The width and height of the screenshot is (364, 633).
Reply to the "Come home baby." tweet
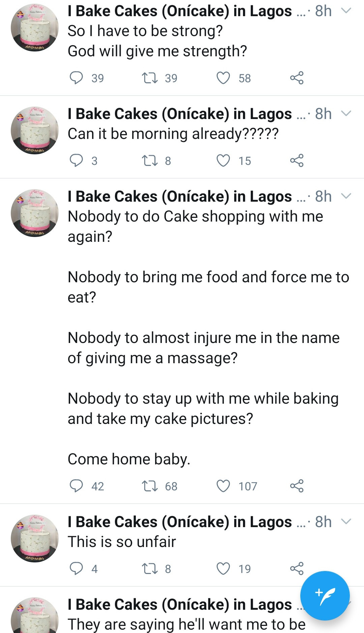pos(76,486)
